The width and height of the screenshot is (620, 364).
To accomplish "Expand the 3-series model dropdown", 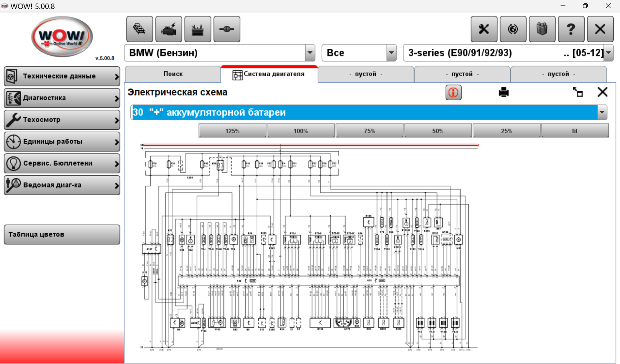I will coord(608,53).
